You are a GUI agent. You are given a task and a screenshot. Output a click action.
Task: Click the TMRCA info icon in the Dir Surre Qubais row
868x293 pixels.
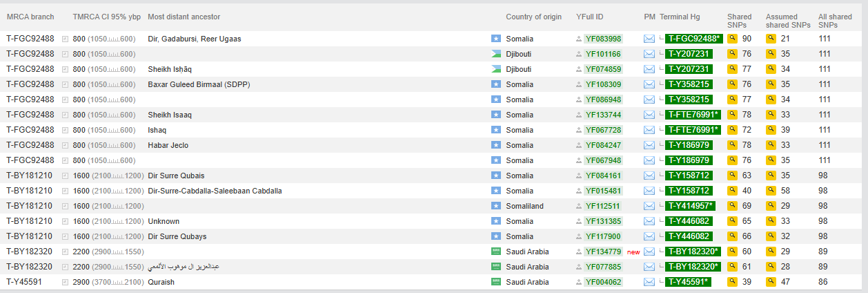pyautogui.click(x=66, y=176)
